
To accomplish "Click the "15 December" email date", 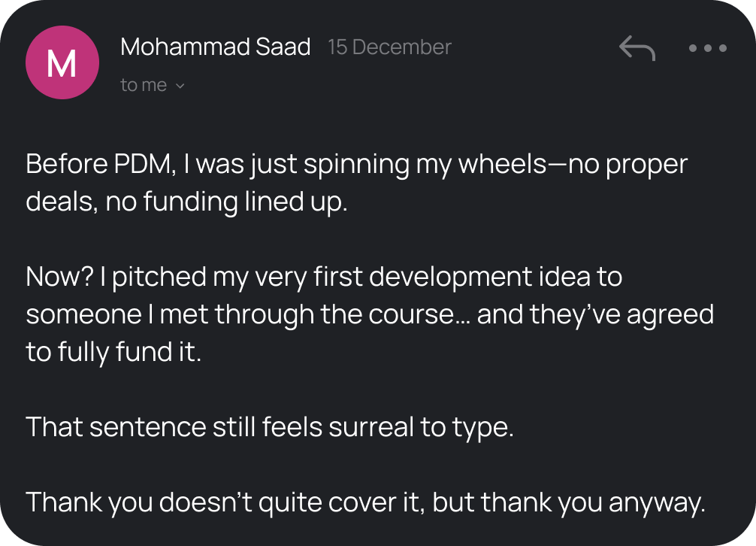I will click(389, 47).
